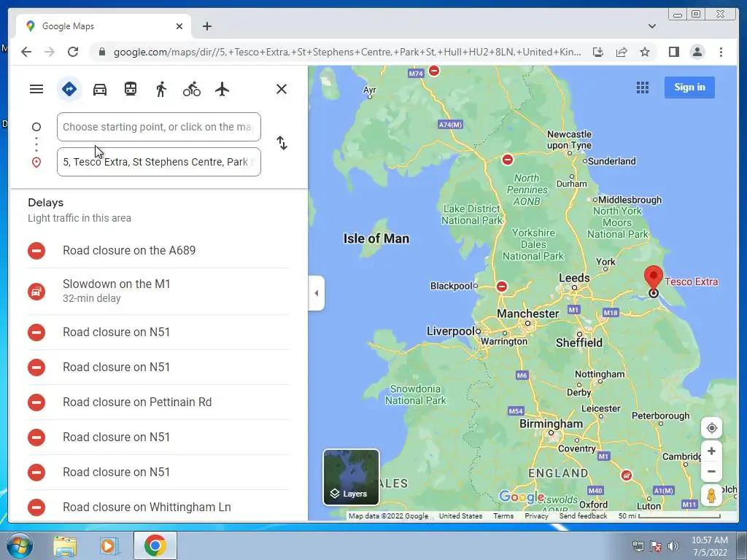Select Walking travel mode
The image size is (747, 560).
tap(161, 89)
